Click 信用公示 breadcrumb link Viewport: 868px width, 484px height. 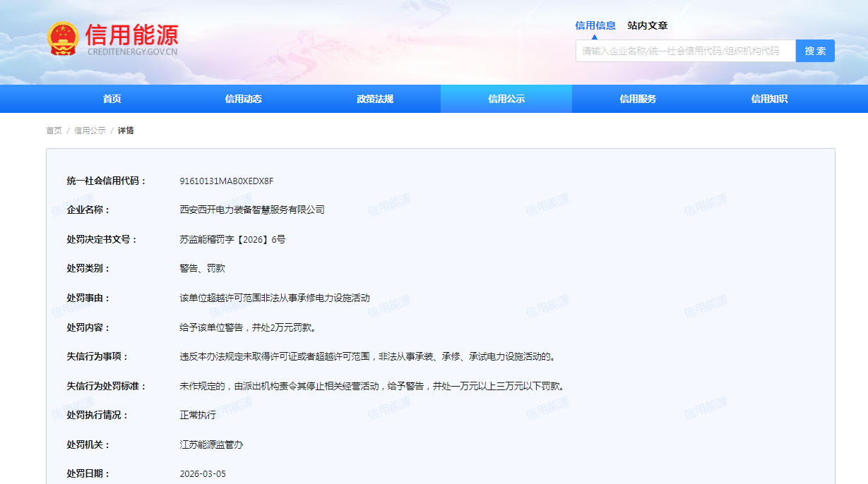point(90,131)
